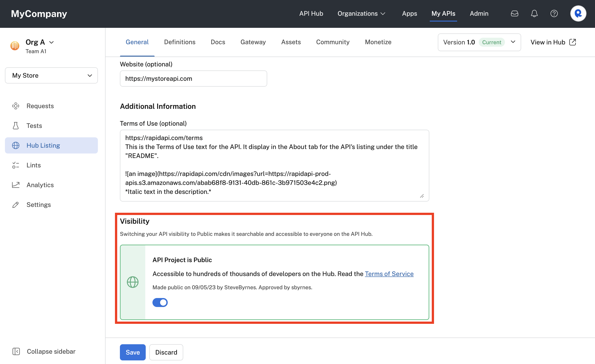595x364 pixels.
Task: Open Apps in top navigation
Action: pos(410,13)
